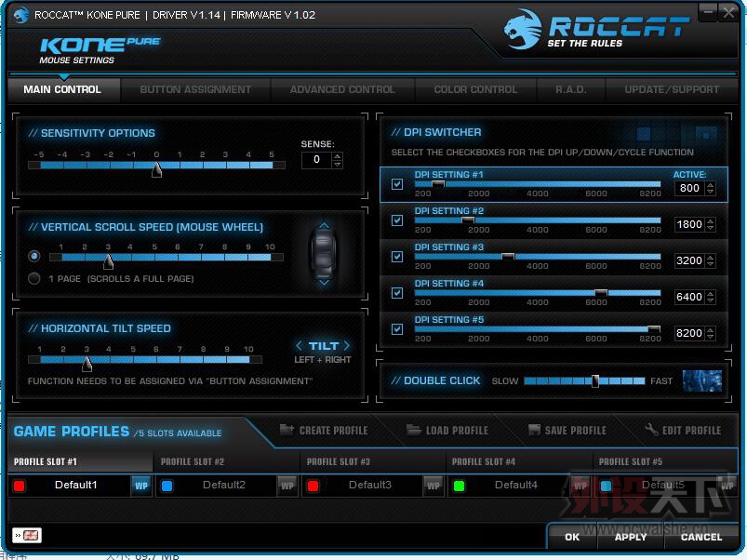Open the Main Control tab

(x=62, y=89)
